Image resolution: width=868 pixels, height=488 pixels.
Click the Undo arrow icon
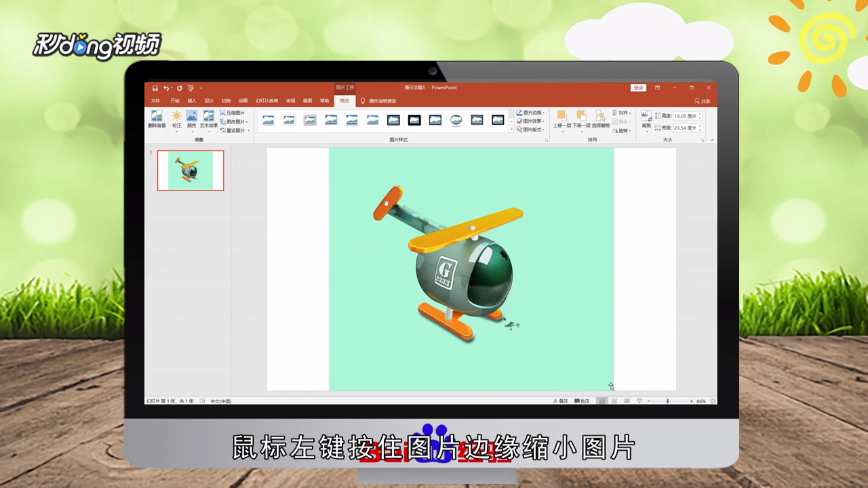pyautogui.click(x=165, y=88)
